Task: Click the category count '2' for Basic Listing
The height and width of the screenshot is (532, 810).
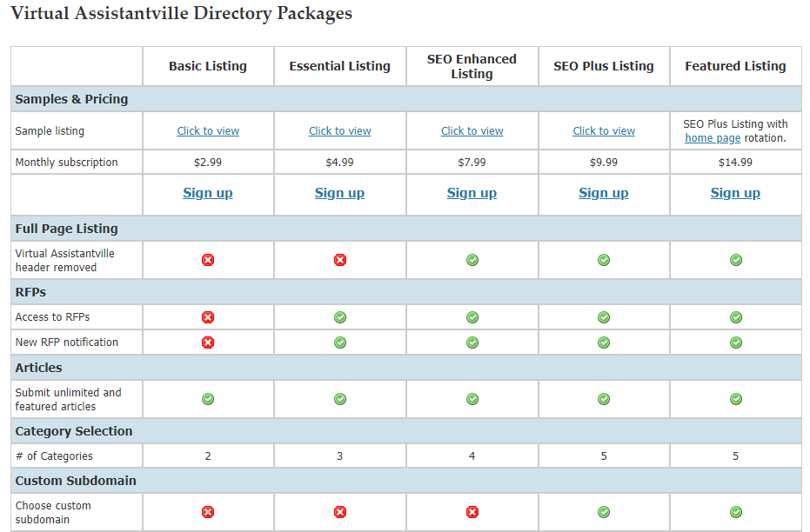Action: 208,456
